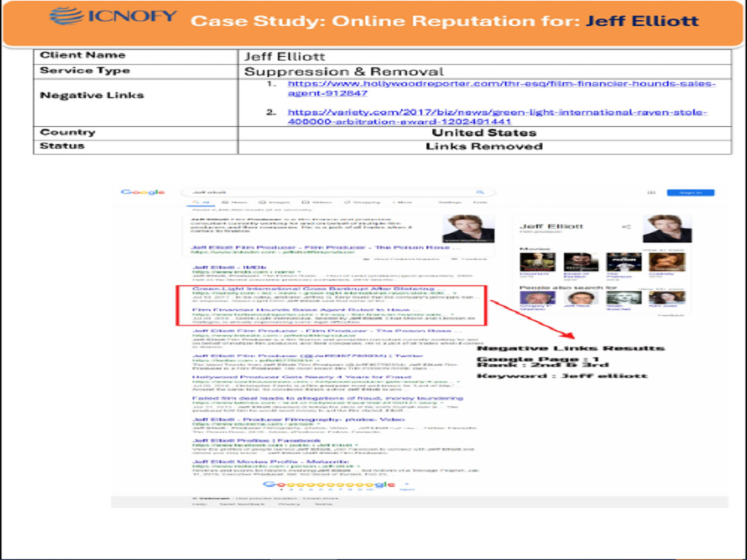The height and width of the screenshot is (560, 747).
Task: Click the 'United States' country cell
Action: tap(485, 133)
